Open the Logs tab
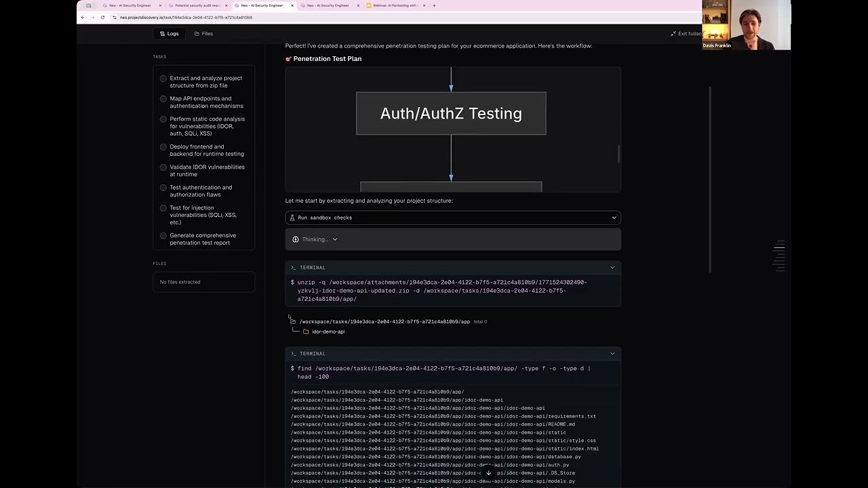Screen dimensions: 868x488 [x=169, y=34]
